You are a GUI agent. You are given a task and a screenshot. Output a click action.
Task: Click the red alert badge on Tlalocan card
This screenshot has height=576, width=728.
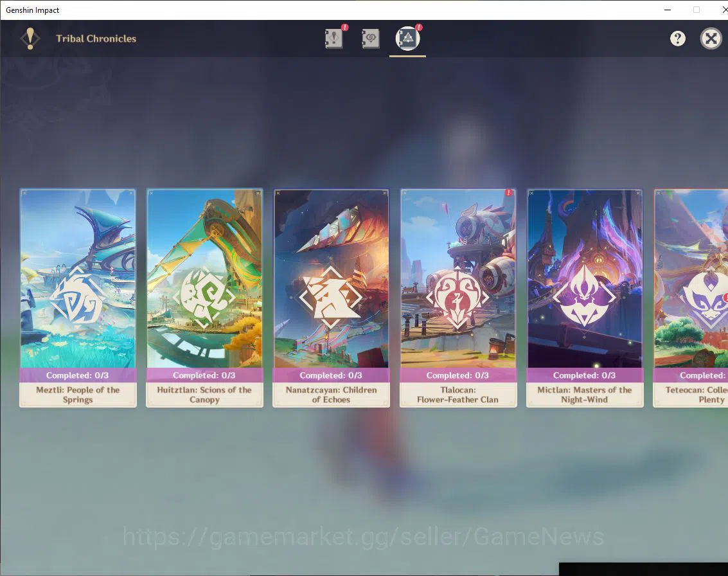coord(509,192)
